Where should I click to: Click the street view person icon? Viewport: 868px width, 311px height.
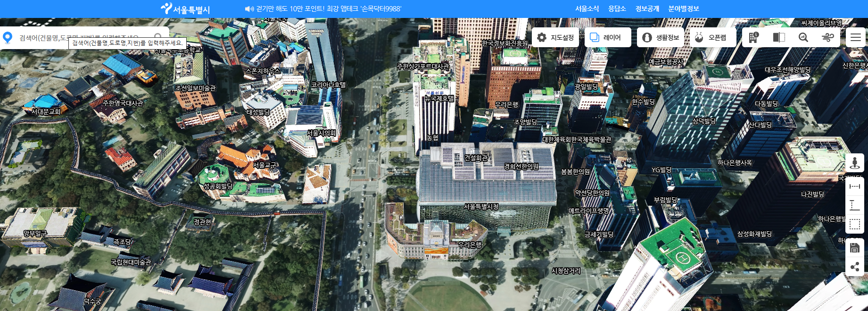coord(854,163)
